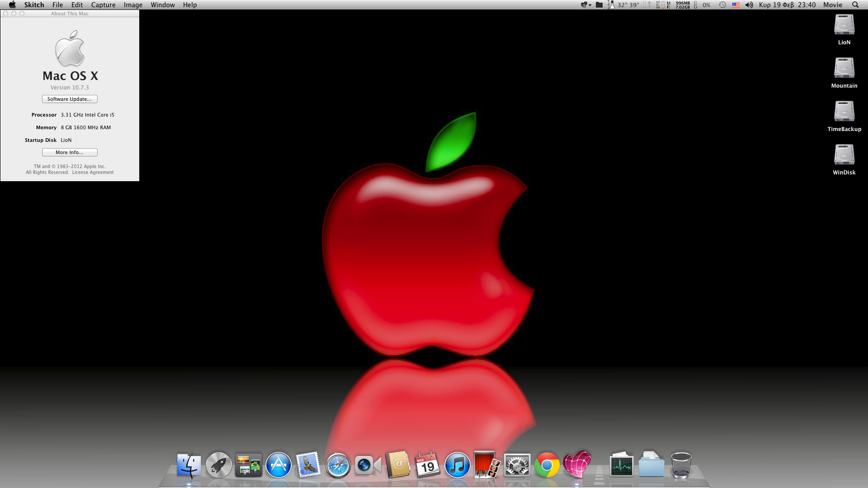
Task: Close the About This Mac window
Action: [6, 14]
